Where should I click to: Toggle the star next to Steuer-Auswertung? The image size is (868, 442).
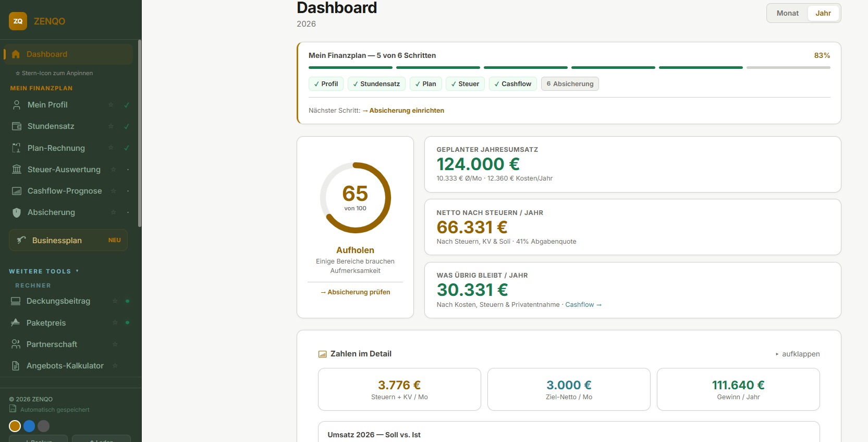(x=113, y=170)
